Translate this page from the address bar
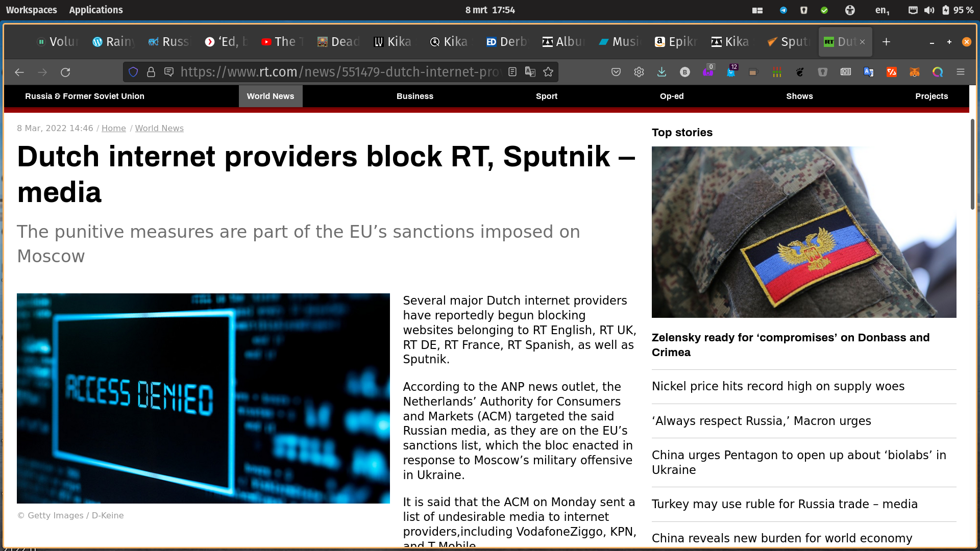 530,72
